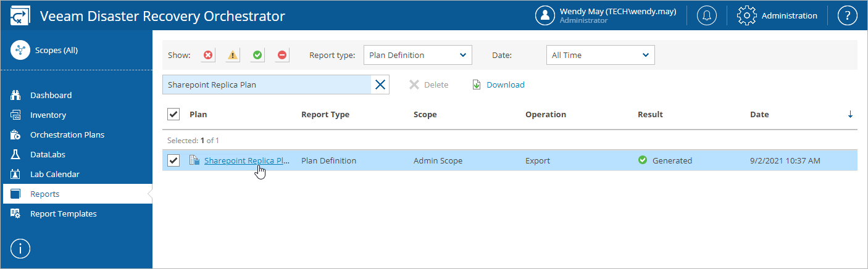Open the help question mark icon

click(848, 16)
